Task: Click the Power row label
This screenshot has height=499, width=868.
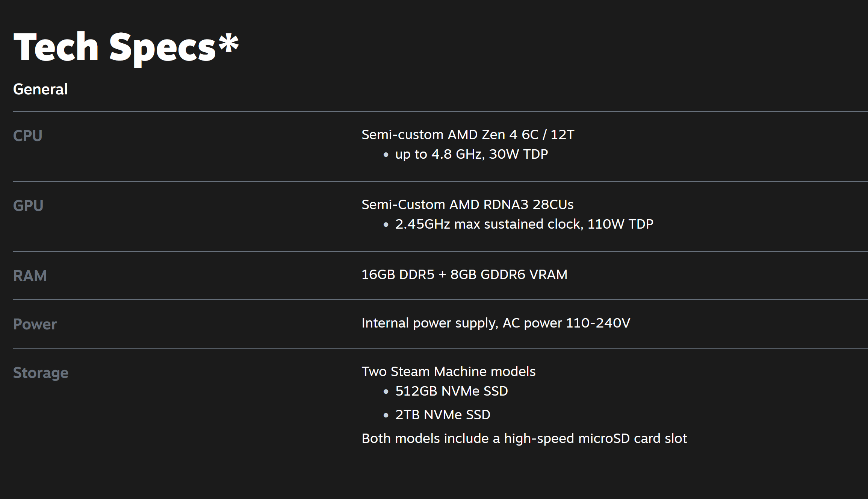Action: coord(35,324)
